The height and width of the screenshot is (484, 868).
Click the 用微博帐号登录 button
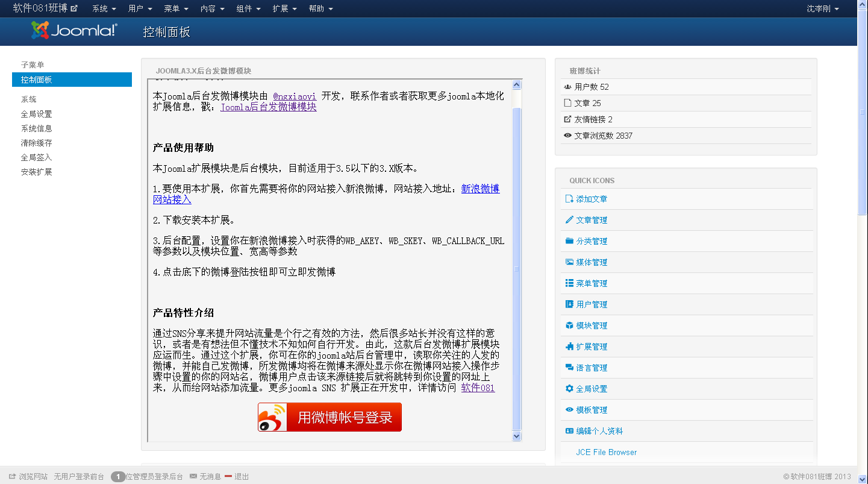[x=329, y=417]
